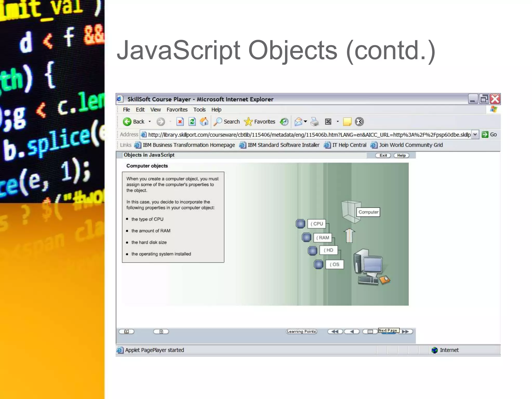
Task: Click the RAM property label
Action: click(x=323, y=238)
